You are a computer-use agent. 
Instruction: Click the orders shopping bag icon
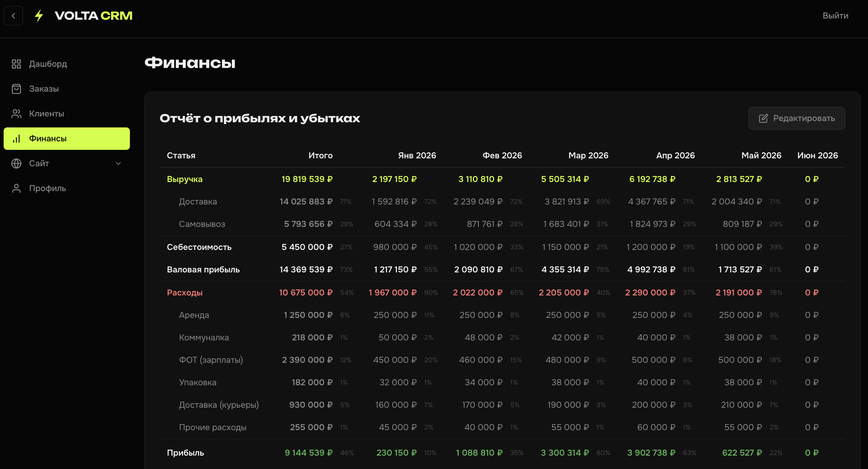pyautogui.click(x=16, y=89)
